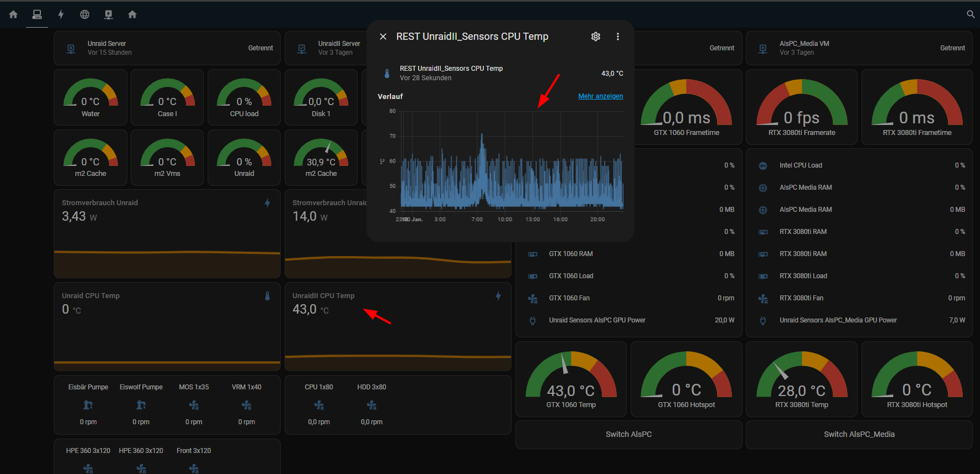
Task: Click the Switch AlsPC_Media button
Action: 859,435
